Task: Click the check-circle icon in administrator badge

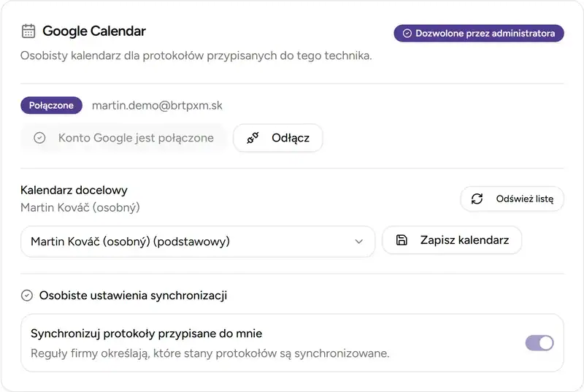Action: [x=407, y=34]
